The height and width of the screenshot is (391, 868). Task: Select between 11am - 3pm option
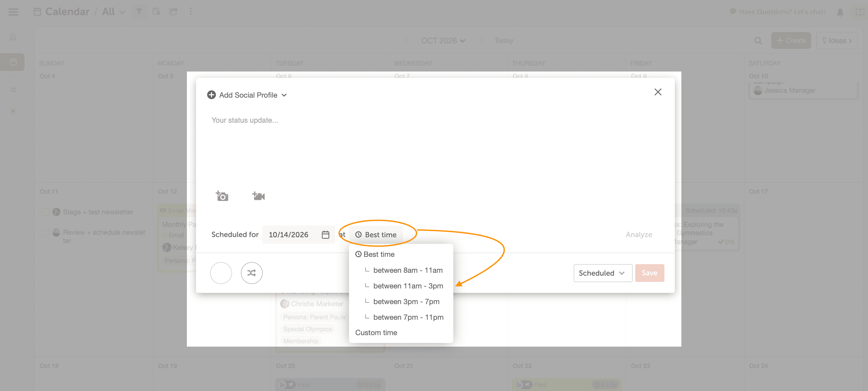click(408, 286)
